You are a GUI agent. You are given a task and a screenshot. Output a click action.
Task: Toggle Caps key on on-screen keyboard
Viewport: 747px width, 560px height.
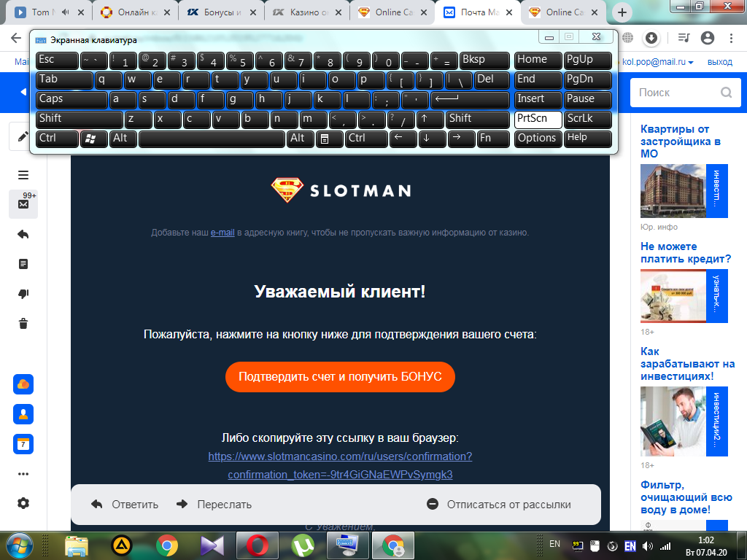click(x=71, y=99)
